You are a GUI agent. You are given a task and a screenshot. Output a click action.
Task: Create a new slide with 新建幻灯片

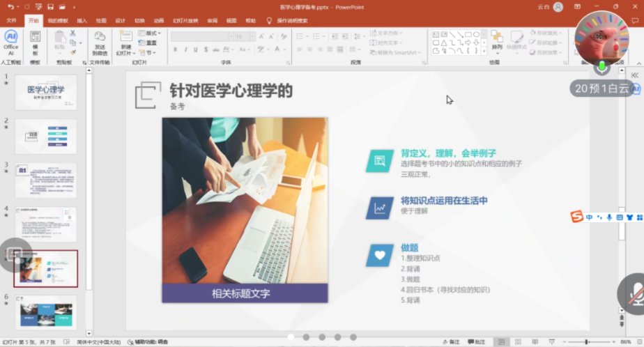pos(124,42)
